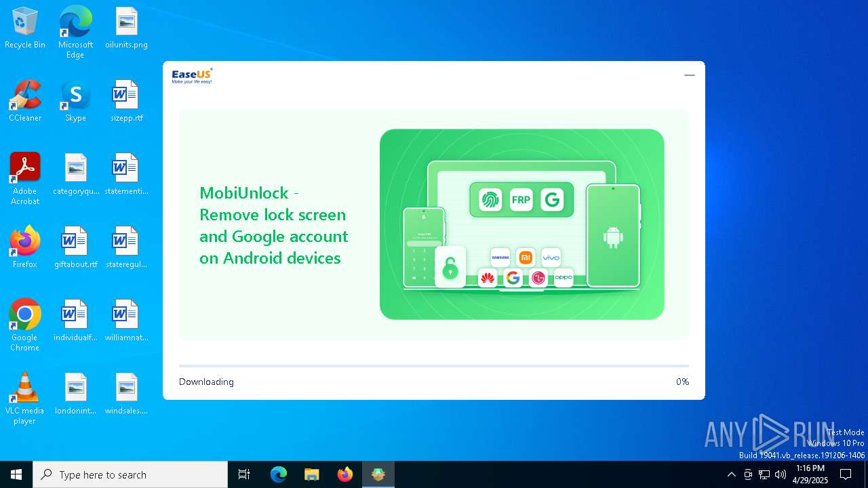Open the clock and date flyout
The image size is (868, 488).
[x=810, y=474]
